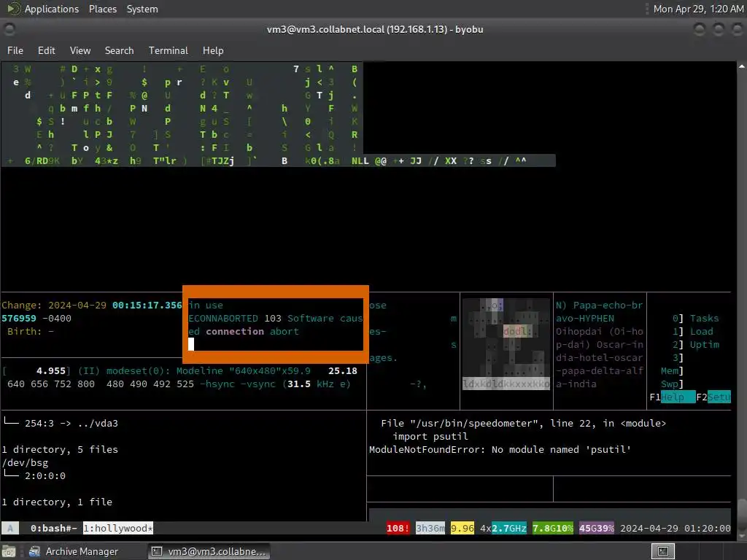Screen dimensions: 747x560
Task: Click the F2 Setup label in htop pane
Action: [x=713, y=397]
